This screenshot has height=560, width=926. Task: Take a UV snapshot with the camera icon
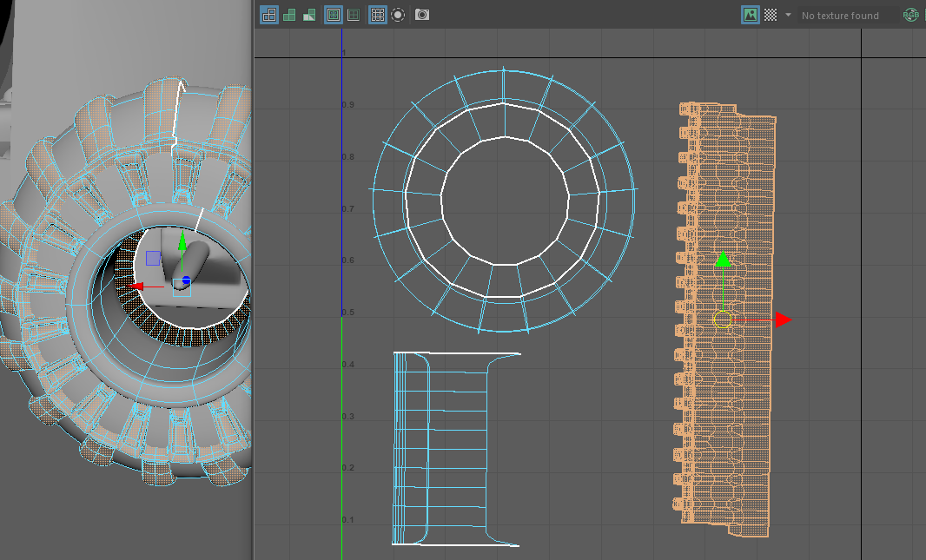point(421,15)
